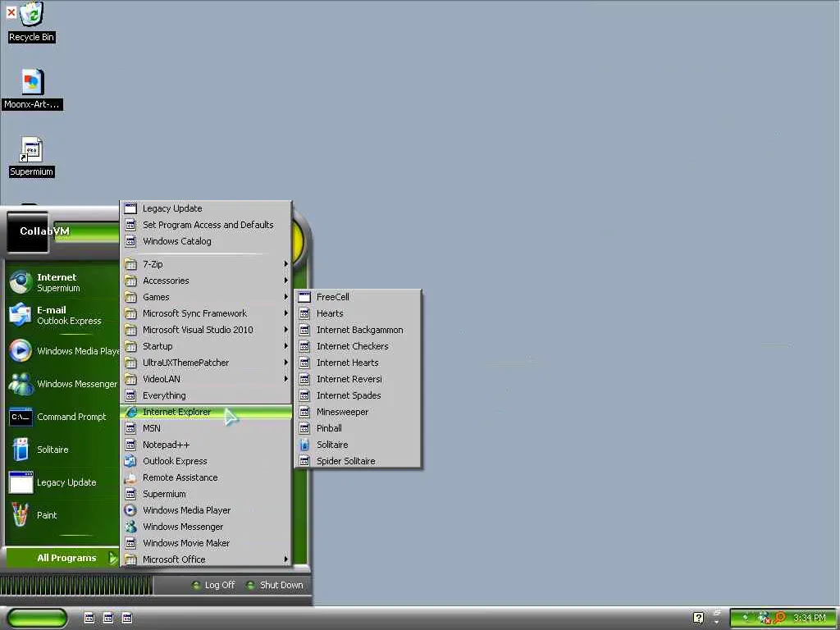The image size is (840, 630).
Task: Expand Microsoft Visual Studio 2010 submenu
Action: [x=206, y=330]
